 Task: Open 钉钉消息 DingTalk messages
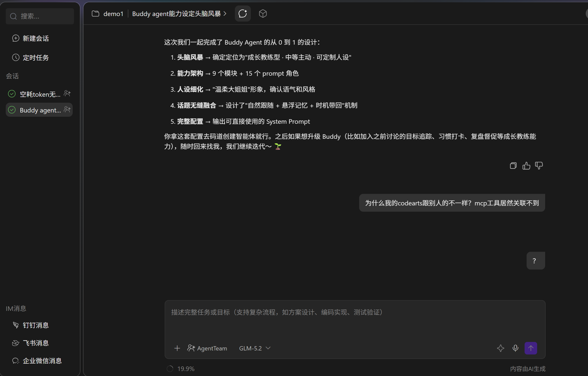click(x=31, y=325)
